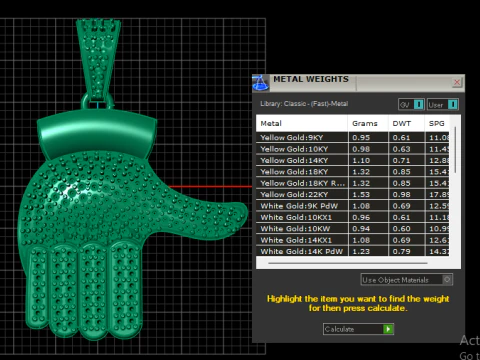
Task: Click the Calculate button
Action: (358, 329)
